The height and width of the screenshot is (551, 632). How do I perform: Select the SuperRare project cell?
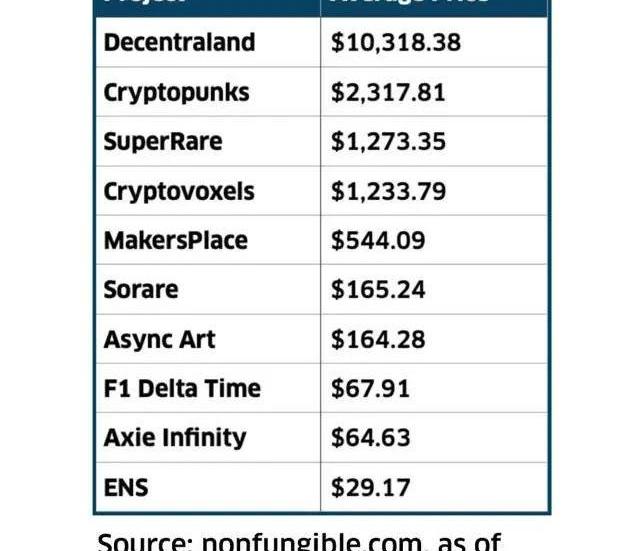coord(208,141)
